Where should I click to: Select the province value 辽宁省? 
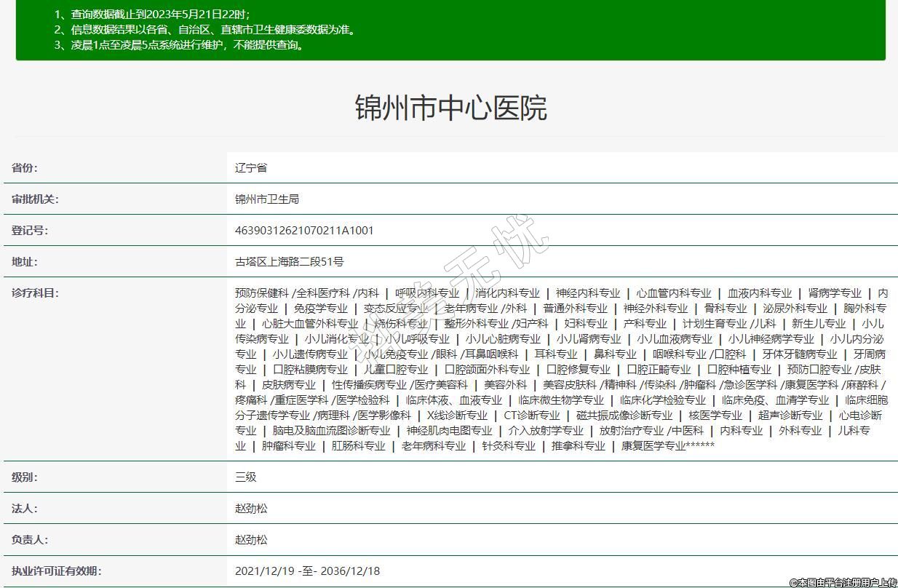tap(251, 168)
